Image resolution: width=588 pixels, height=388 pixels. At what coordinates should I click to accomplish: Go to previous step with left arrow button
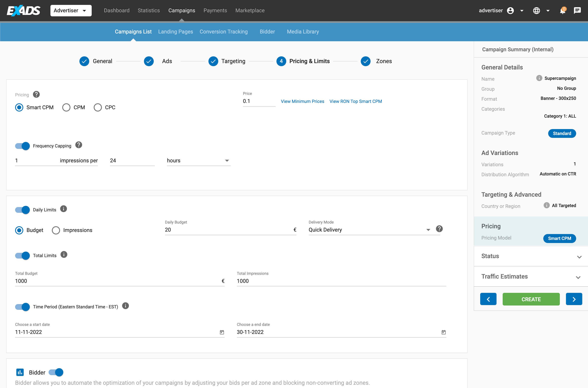pos(488,299)
